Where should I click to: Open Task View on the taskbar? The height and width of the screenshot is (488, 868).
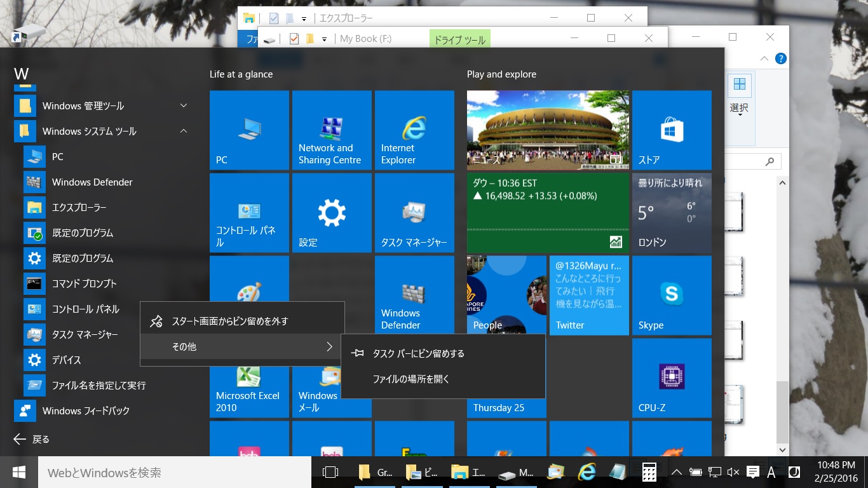pos(330,472)
